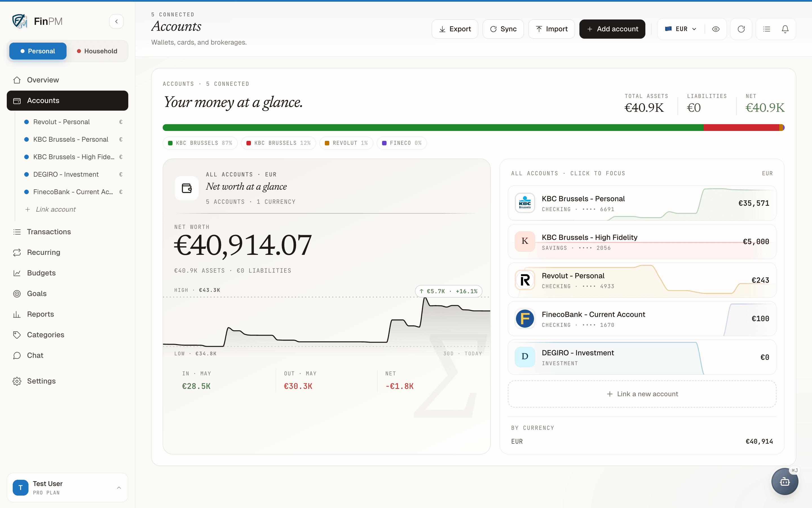The height and width of the screenshot is (508, 812).
Task: Click the Revolut R logo icon
Action: point(525,280)
